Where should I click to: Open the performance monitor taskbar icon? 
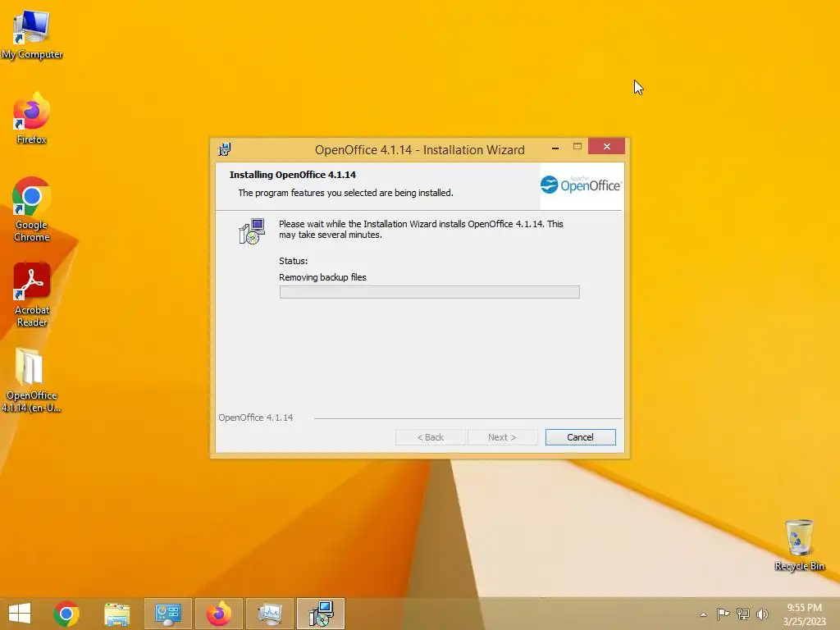[269, 614]
